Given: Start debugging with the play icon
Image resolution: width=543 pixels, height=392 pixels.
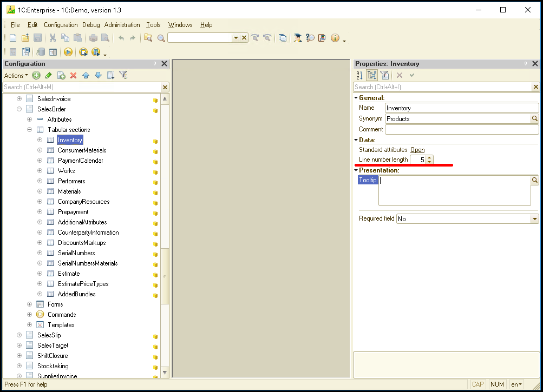Looking at the screenshot, I should coord(68,52).
